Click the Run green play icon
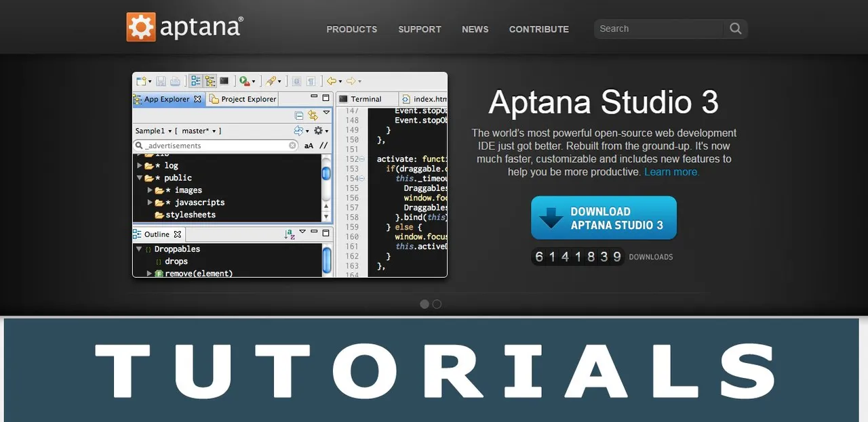Image resolution: width=868 pixels, height=422 pixels. [x=244, y=81]
